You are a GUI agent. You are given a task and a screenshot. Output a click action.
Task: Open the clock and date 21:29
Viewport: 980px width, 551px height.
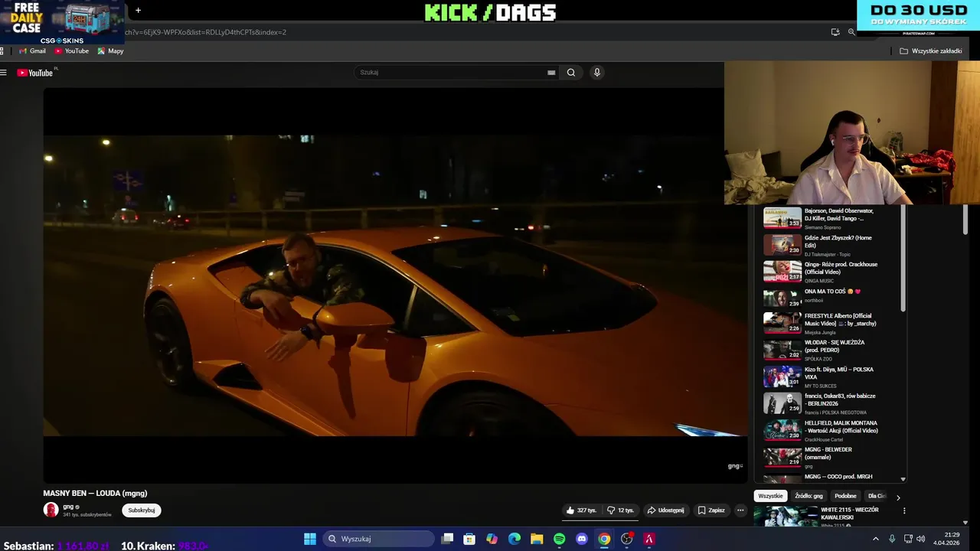click(946, 539)
